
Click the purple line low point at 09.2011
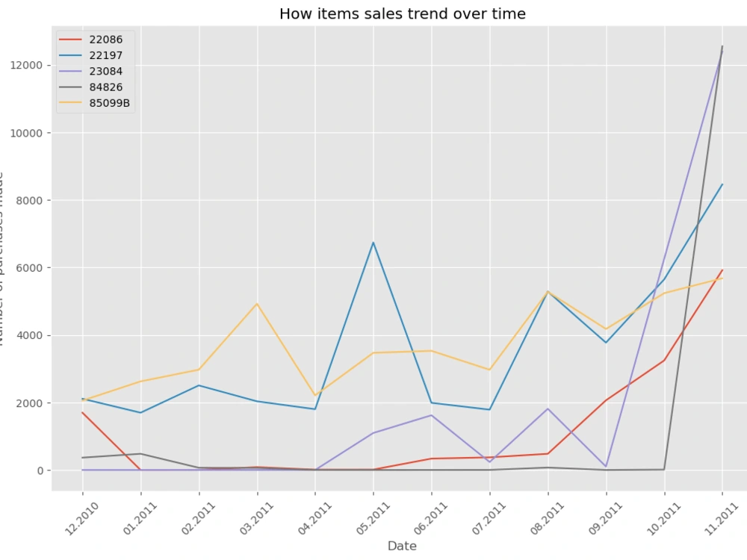(606, 466)
